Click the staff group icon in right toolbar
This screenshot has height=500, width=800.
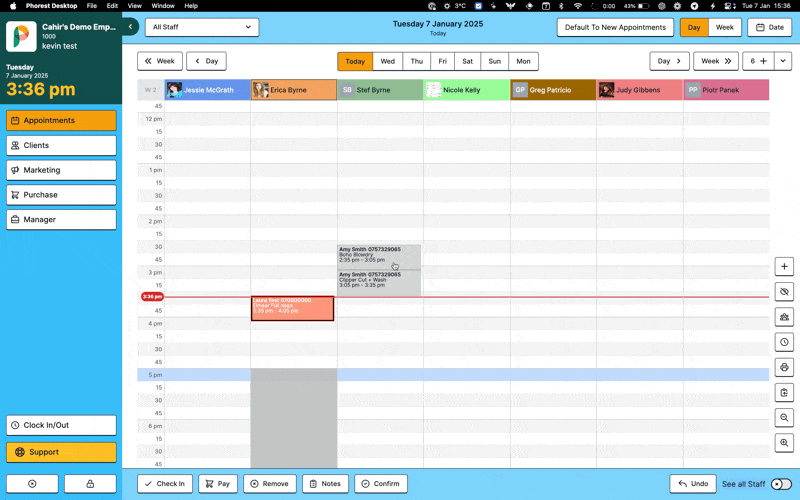[x=784, y=317]
